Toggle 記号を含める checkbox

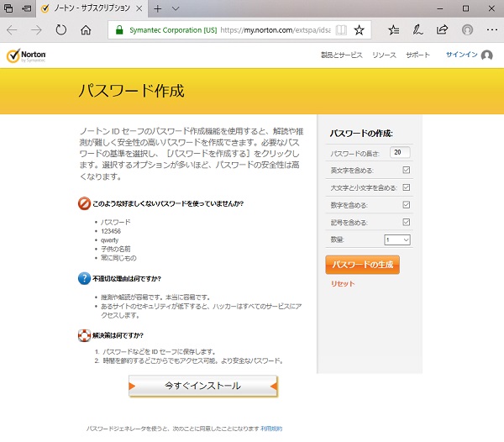click(406, 222)
